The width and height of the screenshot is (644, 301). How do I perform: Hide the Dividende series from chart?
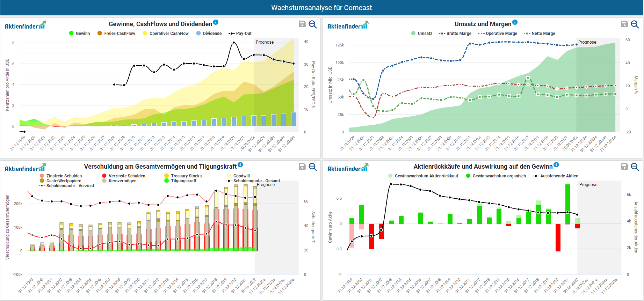pos(209,34)
